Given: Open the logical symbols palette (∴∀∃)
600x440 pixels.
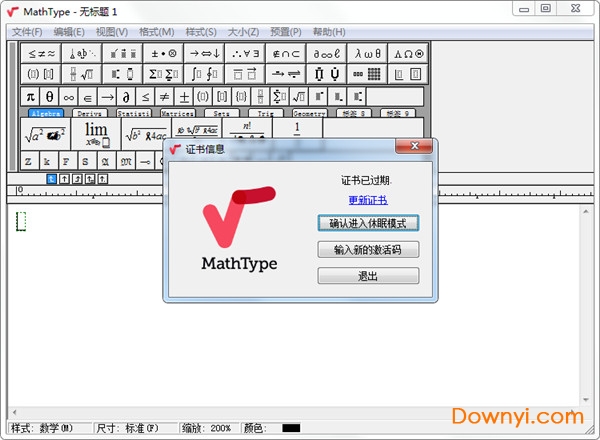Looking at the screenshot, I should (245, 54).
